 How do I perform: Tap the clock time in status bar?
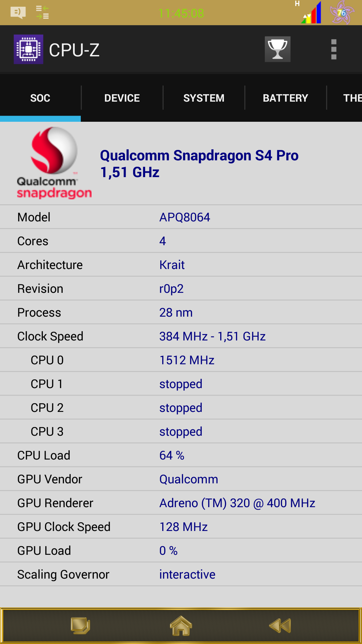pos(181,13)
